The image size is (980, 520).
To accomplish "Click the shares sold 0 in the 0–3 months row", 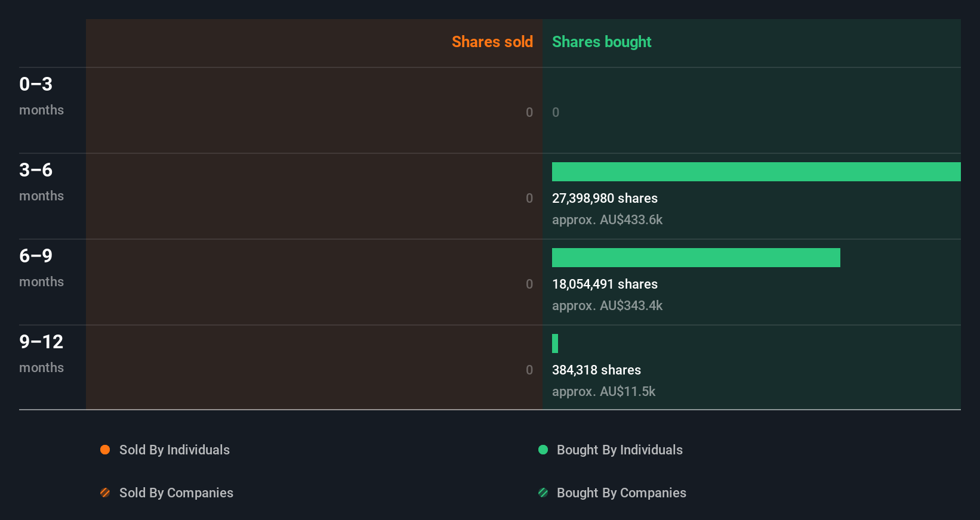I will tap(529, 112).
